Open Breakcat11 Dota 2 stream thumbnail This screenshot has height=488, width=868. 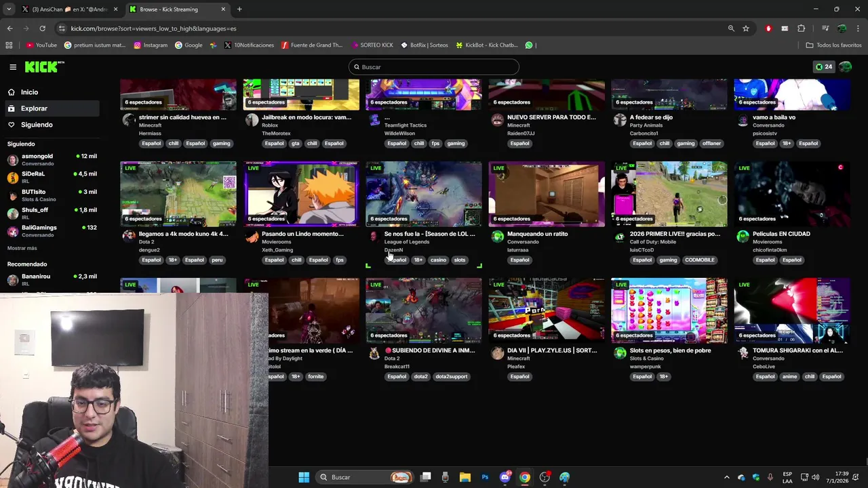pyautogui.click(x=424, y=310)
